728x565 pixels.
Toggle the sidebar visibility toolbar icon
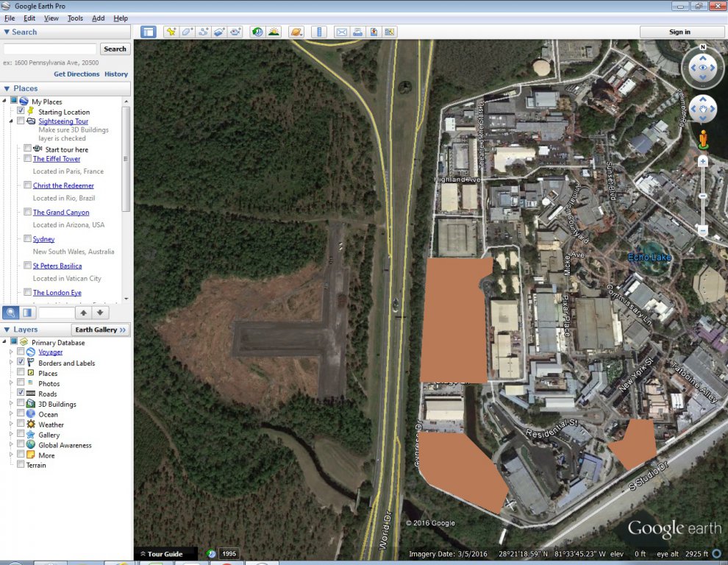tap(148, 32)
